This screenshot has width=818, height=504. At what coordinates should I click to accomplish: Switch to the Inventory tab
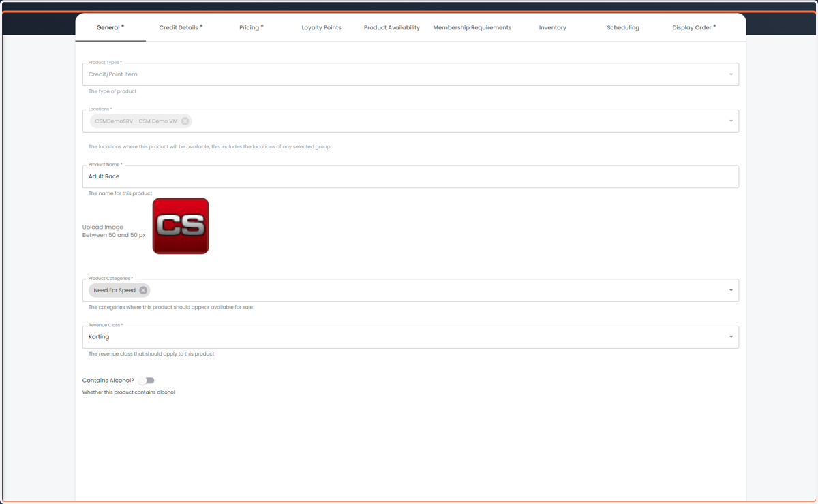(552, 27)
